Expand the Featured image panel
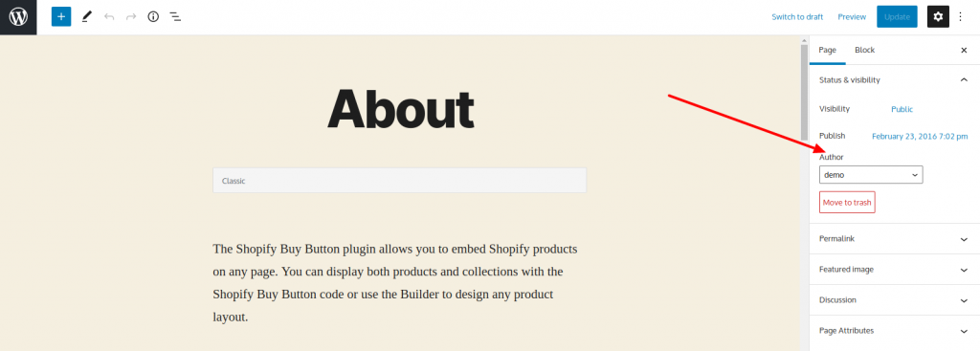Viewport: 980px width, 351px height. (x=895, y=269)
